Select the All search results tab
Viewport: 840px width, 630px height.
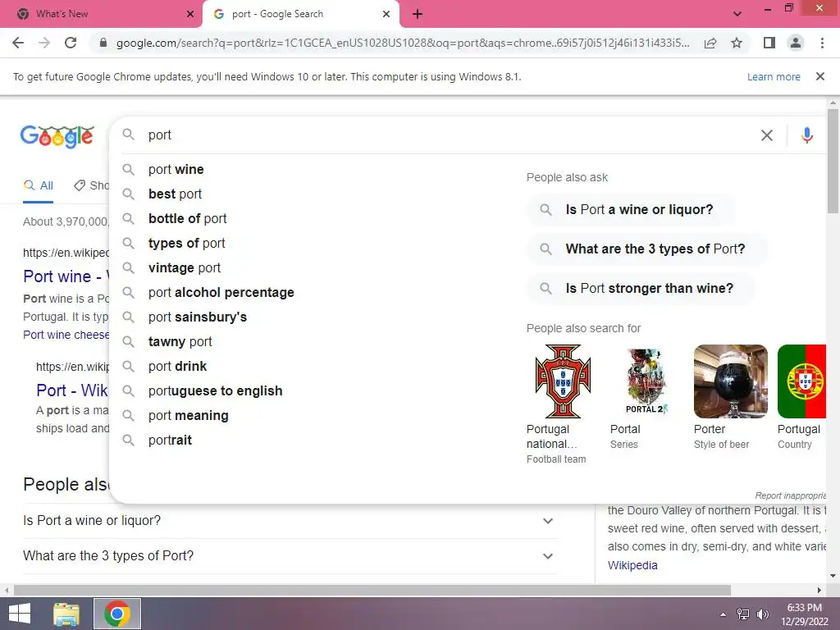click(38, 186)
